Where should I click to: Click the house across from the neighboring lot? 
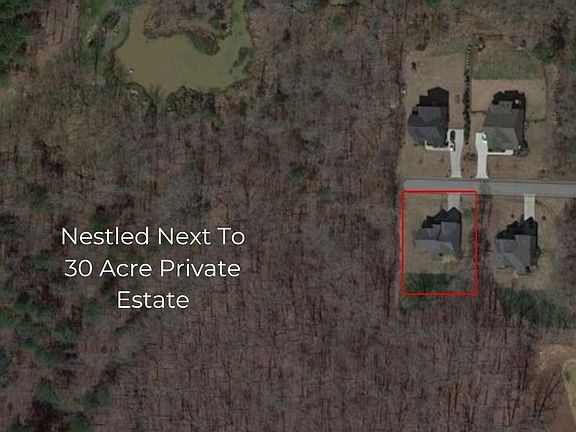coord(505,121)
